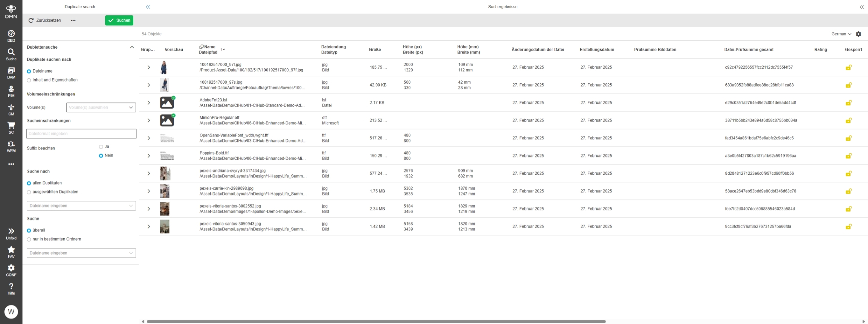Focus the Dateiformat eingeben input field
Viewport: 868px width, 324px height.
pos(81,134)
